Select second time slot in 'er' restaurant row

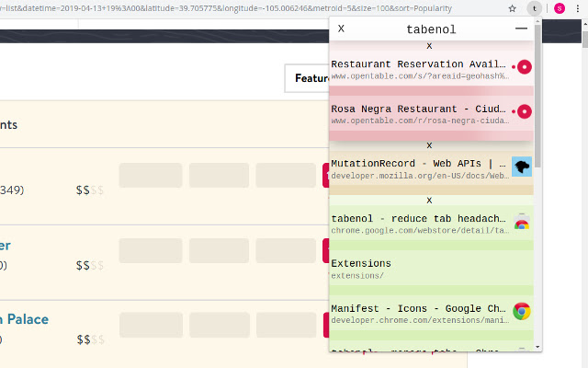pyautogui.click(x=219, y=250)
